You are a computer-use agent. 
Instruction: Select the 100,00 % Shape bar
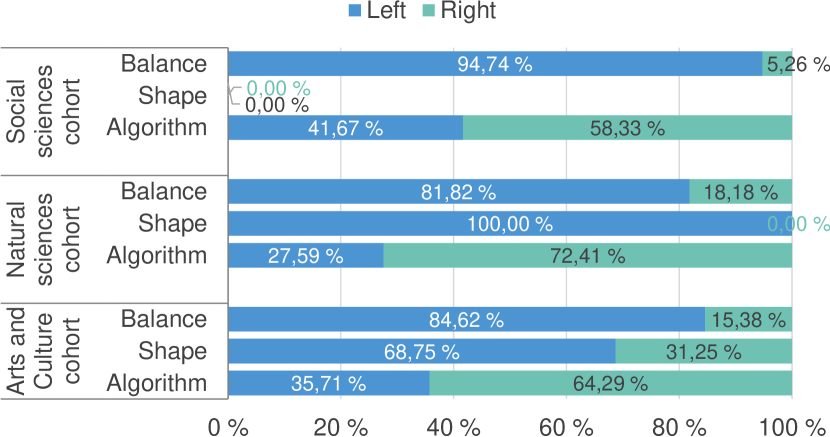pos(510,224)
